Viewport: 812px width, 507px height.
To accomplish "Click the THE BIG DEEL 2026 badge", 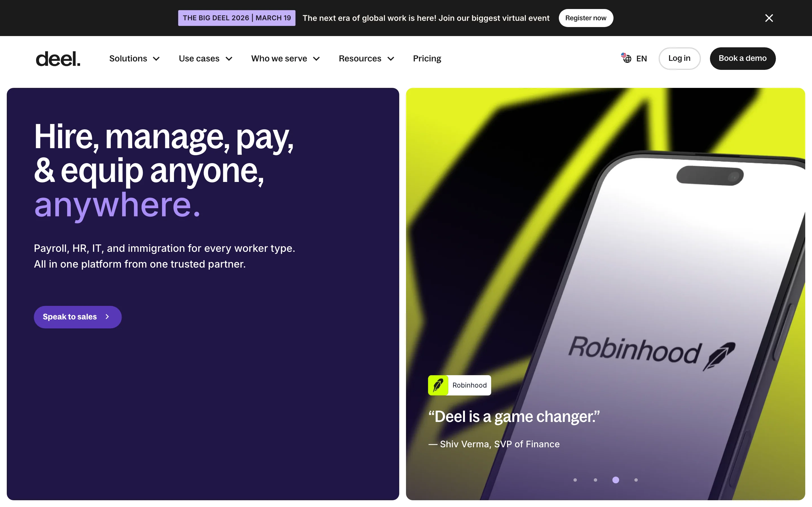I will coord(237,18).
